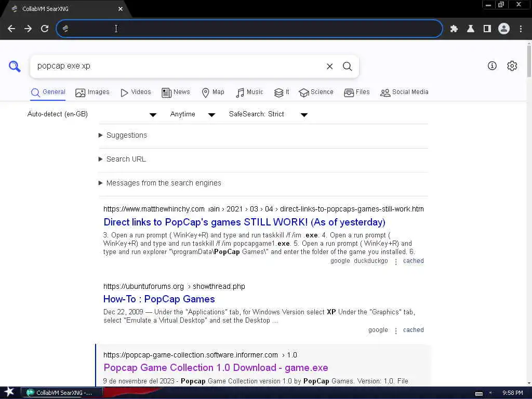Reload the page with the refresh icon
Screen dimensions: 532x399
45,29
